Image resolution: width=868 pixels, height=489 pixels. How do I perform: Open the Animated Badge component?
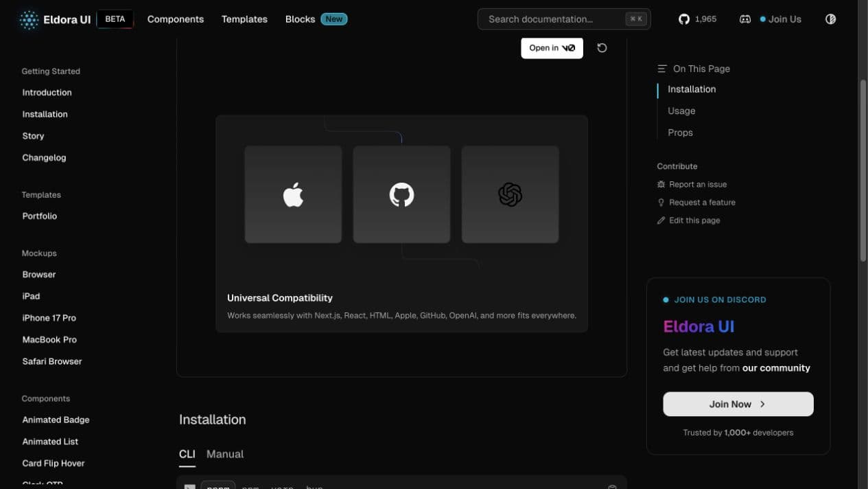click(x=56, y=420)
